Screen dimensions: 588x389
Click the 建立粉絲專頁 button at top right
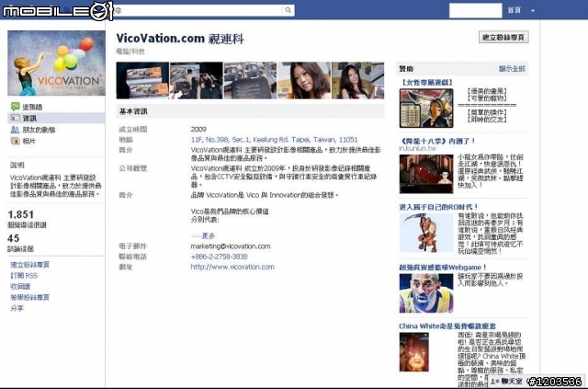[x=503, y=37]
